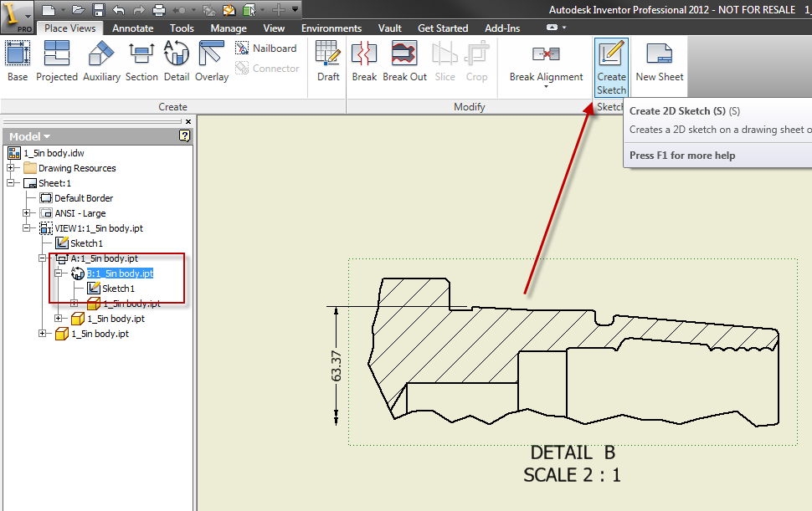This screenshot has width=812, height=511.
Task: Toggle the ribbon minimize button beside Add-Ins
Action: (552, 28)
